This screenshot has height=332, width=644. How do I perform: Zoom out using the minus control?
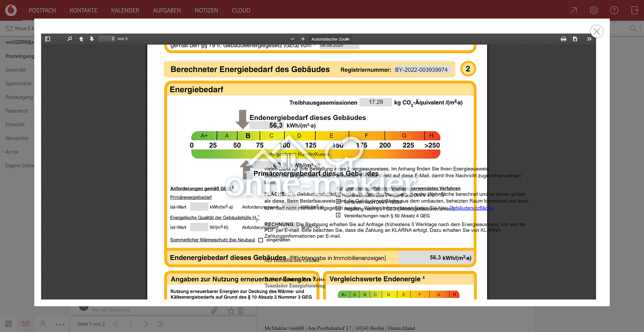[292, 39]
